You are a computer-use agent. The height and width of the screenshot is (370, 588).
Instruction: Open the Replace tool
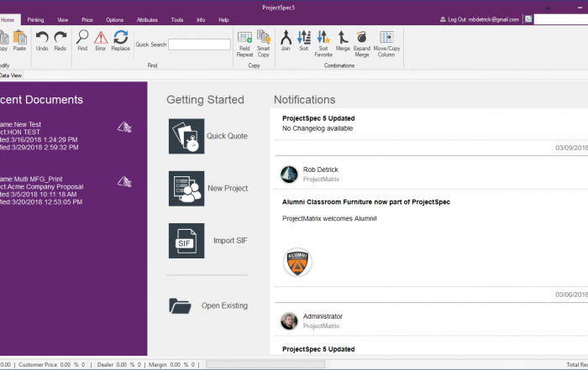pyautogui.click(x=121, y=37)
